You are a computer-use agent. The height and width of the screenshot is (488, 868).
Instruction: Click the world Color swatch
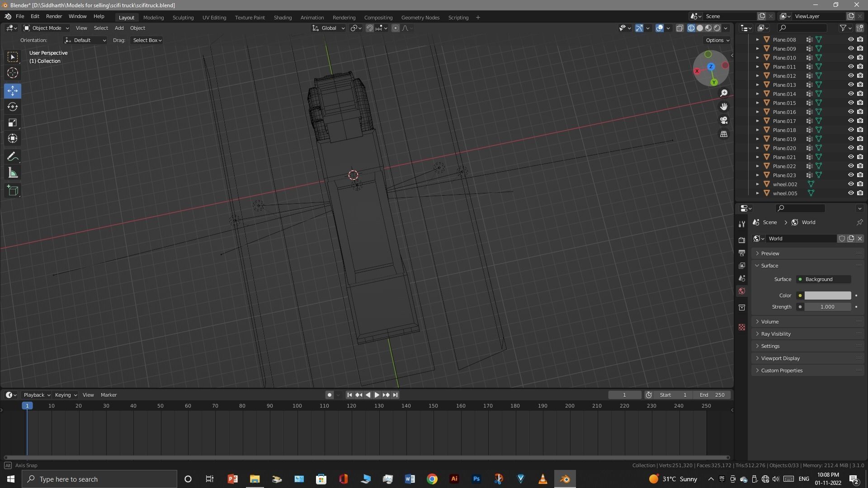coord(827,296)
